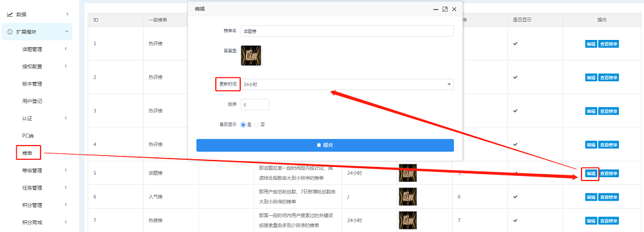Click the 是否显示 checkmark in row 4
644x232 pixels.
click(515, 144)
